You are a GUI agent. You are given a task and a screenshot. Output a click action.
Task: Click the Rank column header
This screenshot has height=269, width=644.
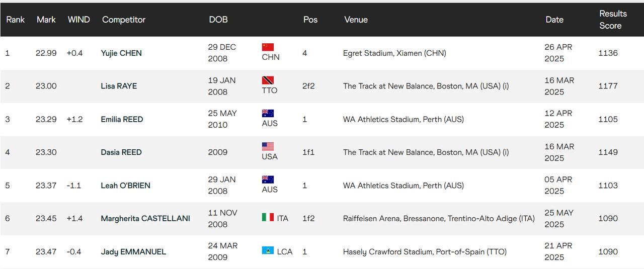click(16, 20)
